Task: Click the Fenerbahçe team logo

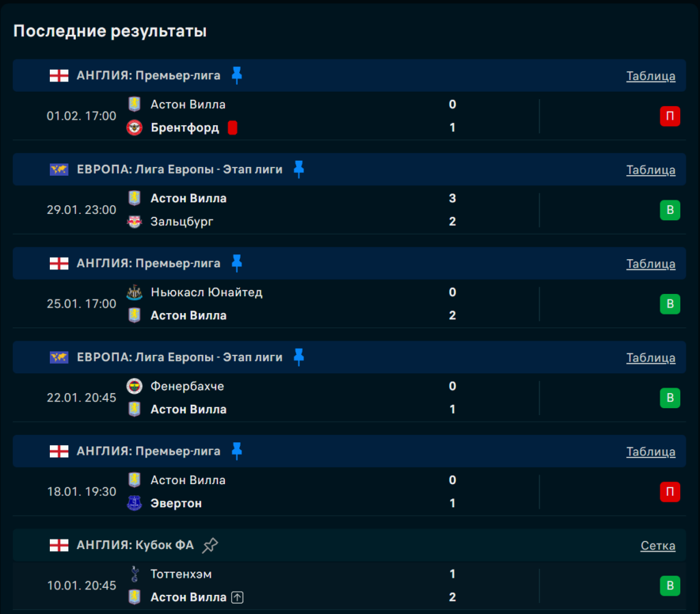Action: [x=135, y=386]
